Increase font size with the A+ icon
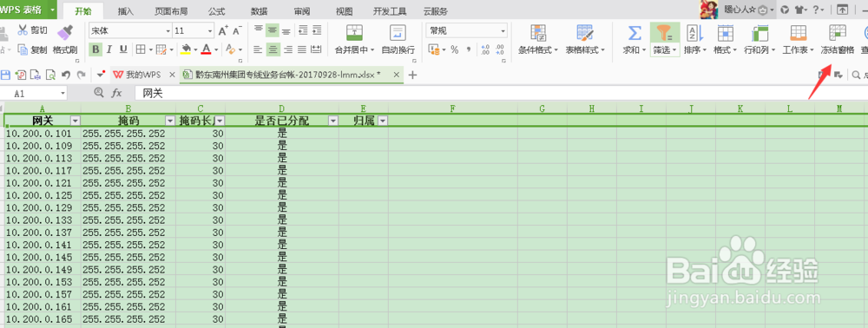Image resolution: width=868 pixels, height=328 pixels. [x=223, y=31]
